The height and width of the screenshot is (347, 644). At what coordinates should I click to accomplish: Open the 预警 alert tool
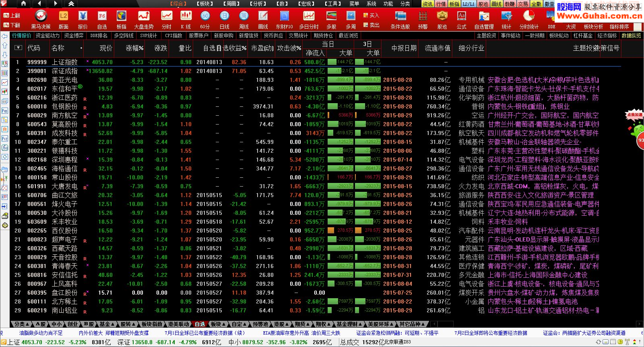(x=423, y=19)
